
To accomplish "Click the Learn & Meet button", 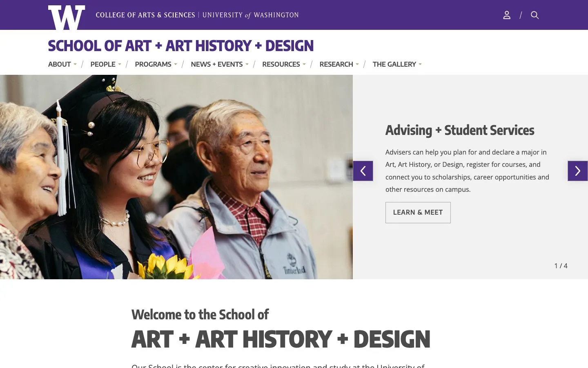I will (418, 213).
